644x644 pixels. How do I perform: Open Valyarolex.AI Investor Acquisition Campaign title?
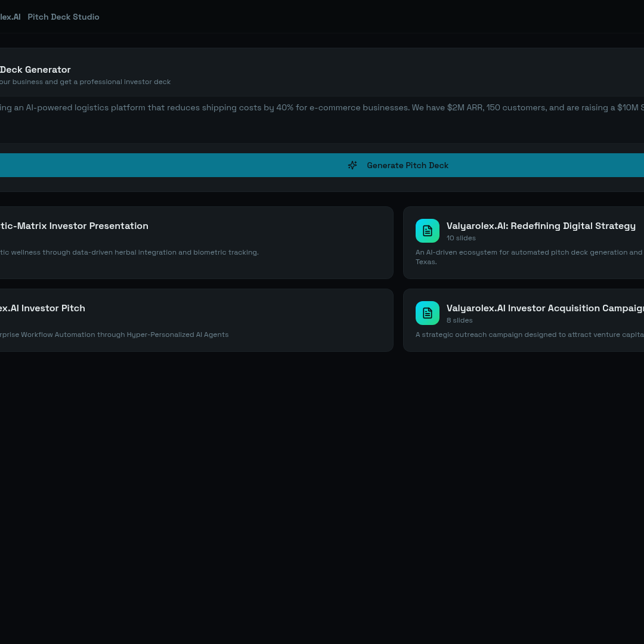(545, 308)
